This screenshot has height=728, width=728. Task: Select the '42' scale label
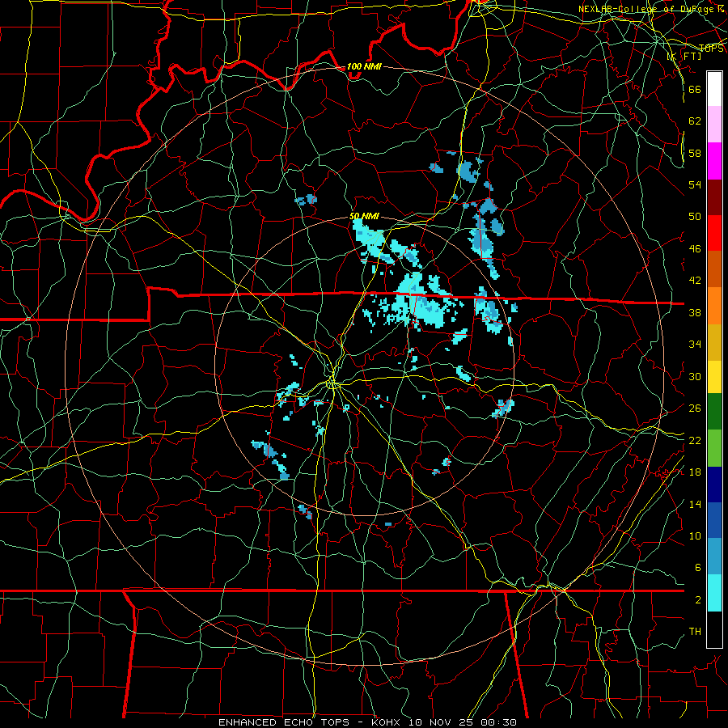point(695,281)
